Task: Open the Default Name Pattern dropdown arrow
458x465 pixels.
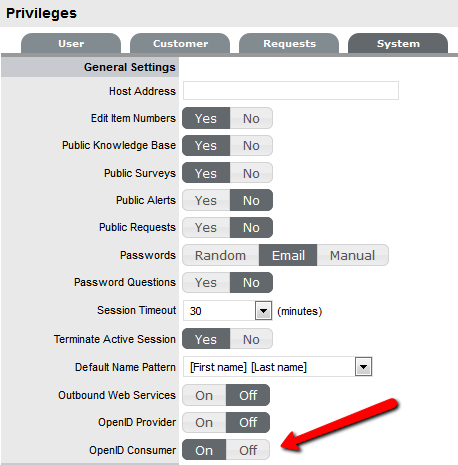Action: (x=363, y=367)
